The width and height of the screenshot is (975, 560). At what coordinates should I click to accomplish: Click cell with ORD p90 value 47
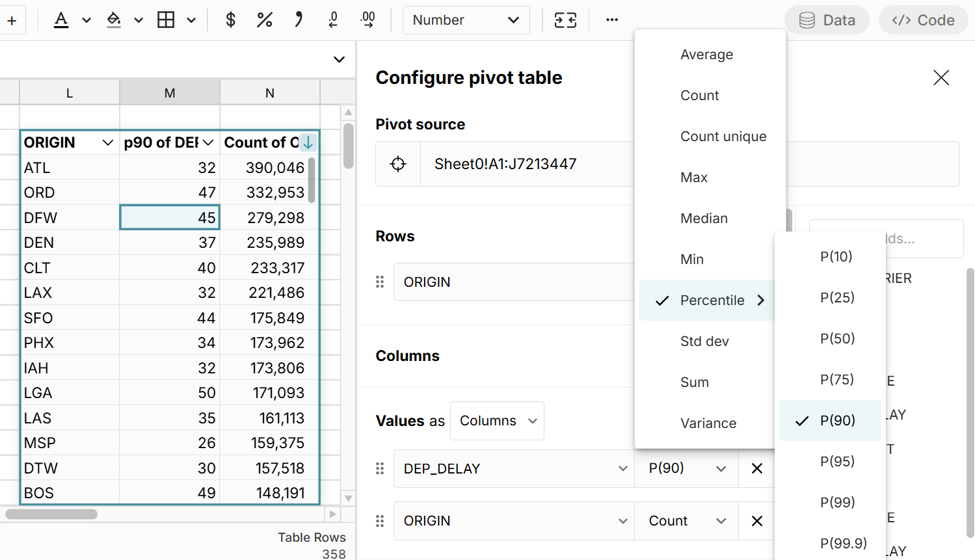coord(170,193)
